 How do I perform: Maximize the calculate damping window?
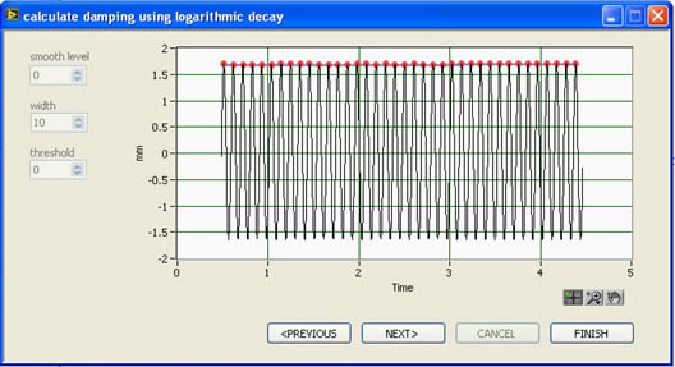click(x=635, y=17)
